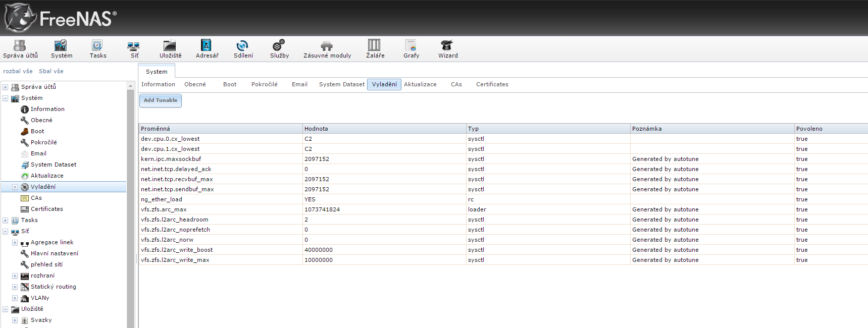Open the Tasks toolbar icon
This screenshot has width=868, height=328.
tap(97, 49)
